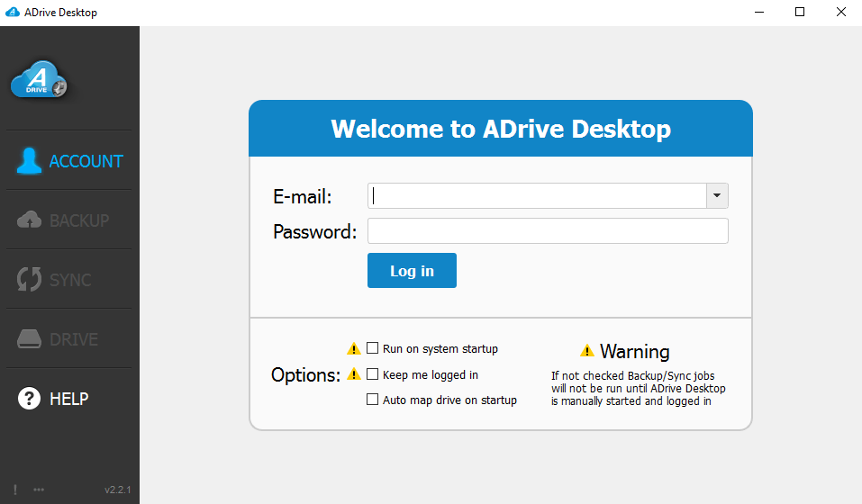Open the Backup section
This screenshot has height=504, width=862.
(x=63, y=220)
